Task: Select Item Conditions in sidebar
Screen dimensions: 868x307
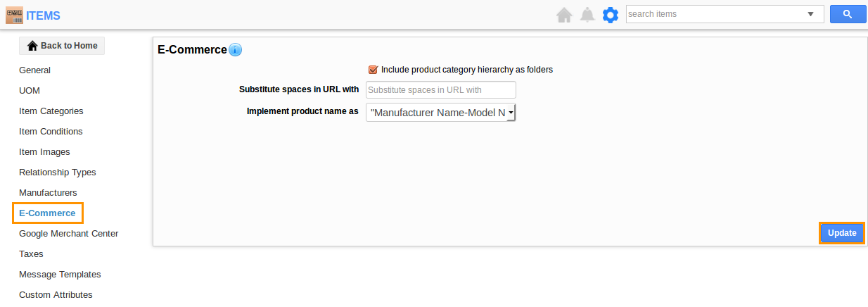Action: 51,132
